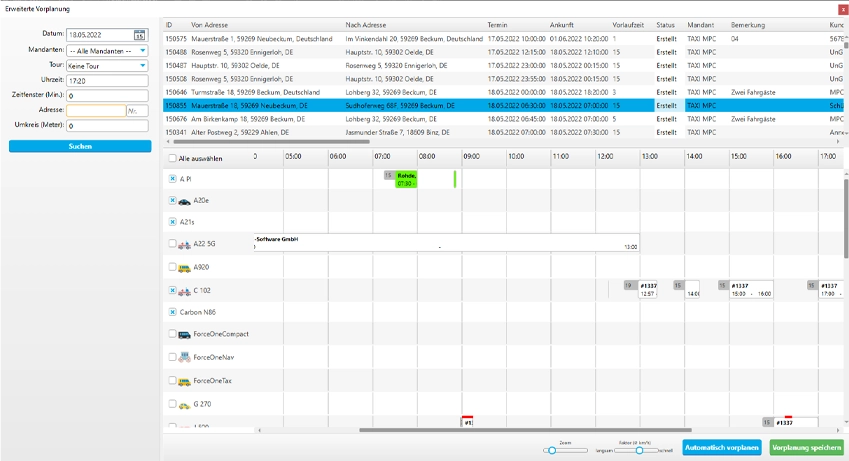Focus the Adresse input field

(x=96, y=111)
